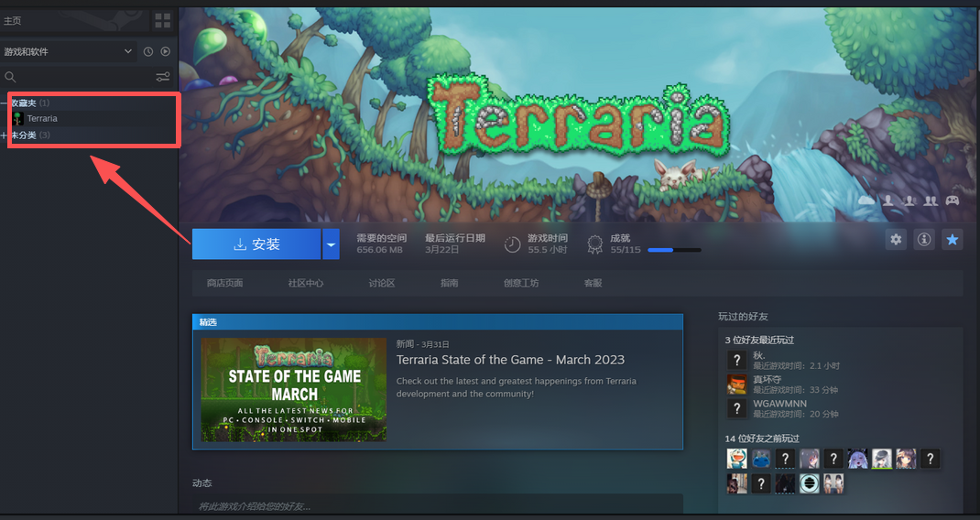Toggle the blue favorite star button
This screenshot has width=980, height=520.
coord(953,239)
